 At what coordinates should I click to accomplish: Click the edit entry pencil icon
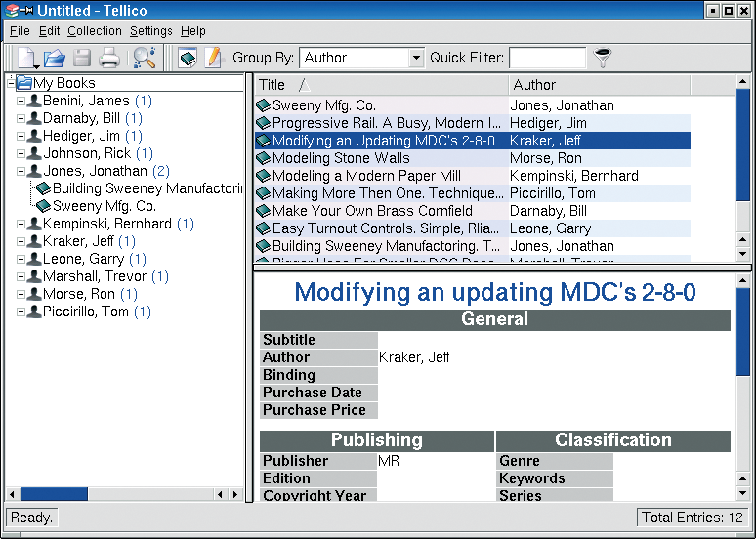[x=214, y=58]
